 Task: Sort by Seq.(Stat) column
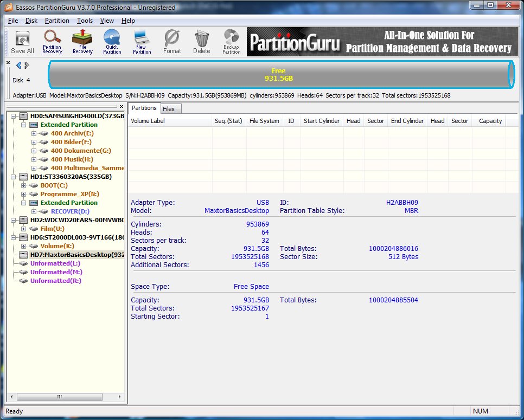click(x=229, y=121)
